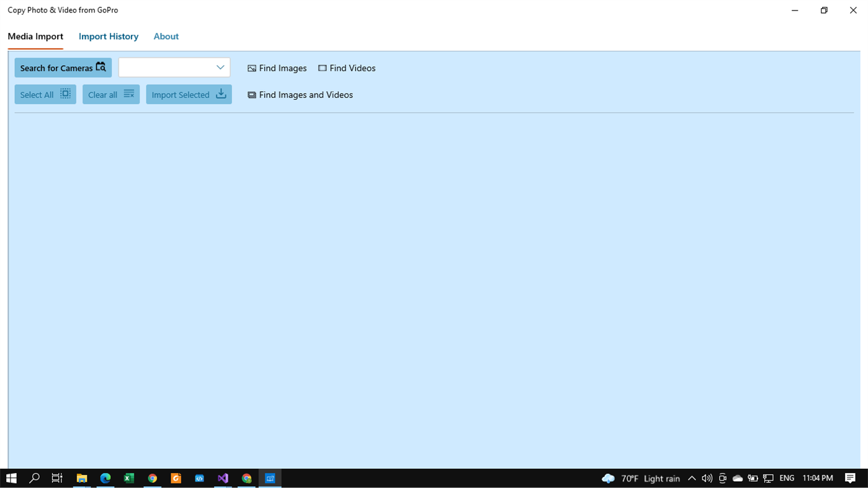Click the image icon beside Find Images
Screen dimensions: 868x488
(251, 68)
